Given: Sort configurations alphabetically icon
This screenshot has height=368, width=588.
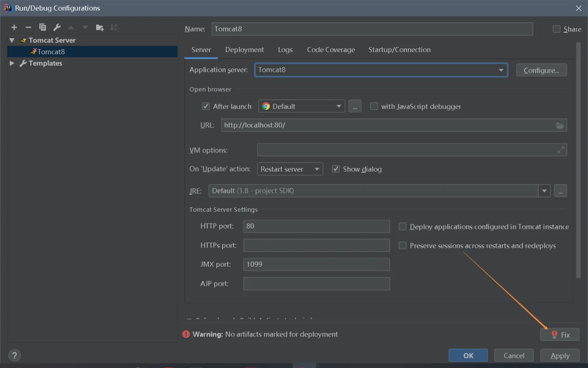Looking at the screenshot, I should click(114, 27).
